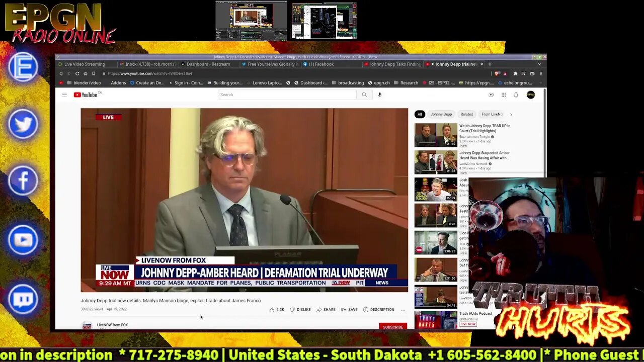
Task: Click the LiveNOW from FOX channel name
Action: [112, 325]
